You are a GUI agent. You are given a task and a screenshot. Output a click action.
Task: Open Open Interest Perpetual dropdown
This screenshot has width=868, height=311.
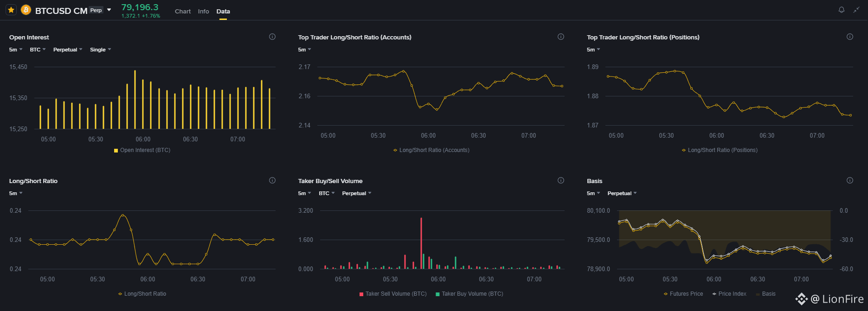[68, 50]
